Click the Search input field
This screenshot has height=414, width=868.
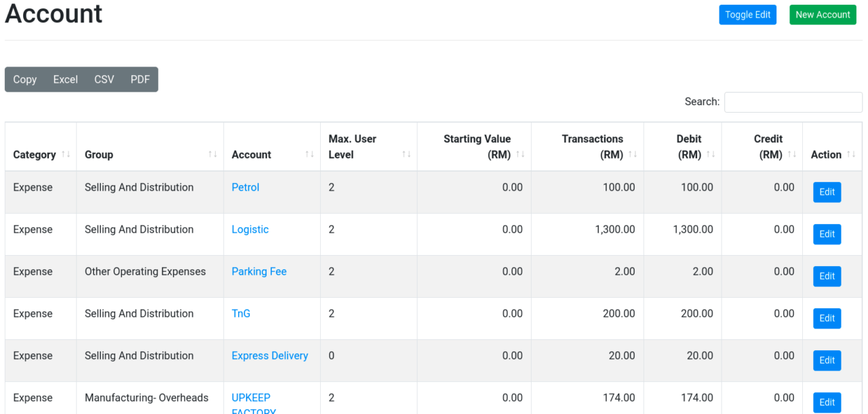pos(793,102)
